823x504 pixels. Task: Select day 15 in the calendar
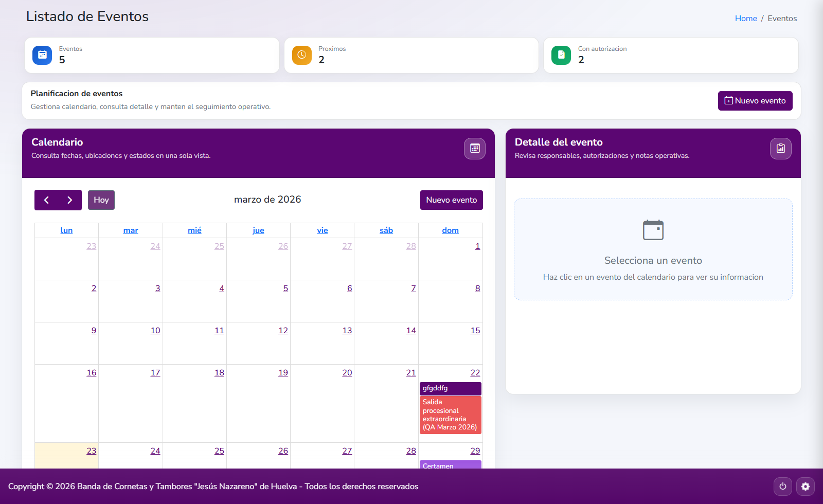click(475, 331)
